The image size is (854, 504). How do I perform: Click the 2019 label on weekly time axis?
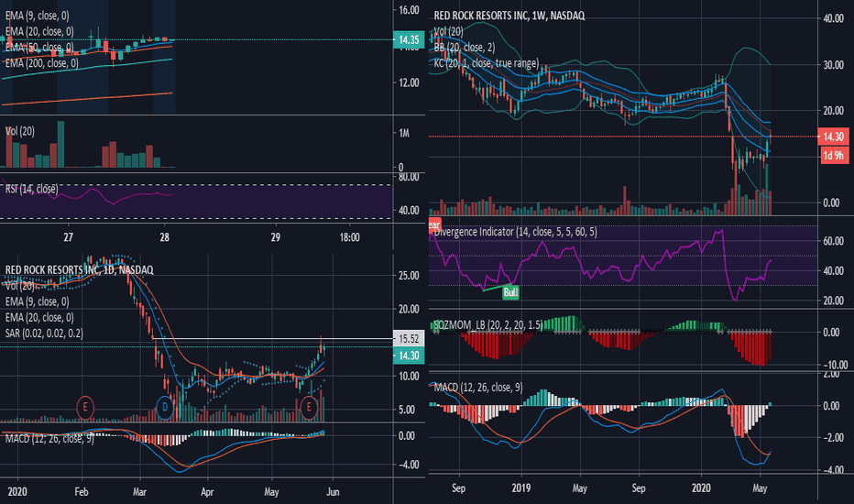521,488
